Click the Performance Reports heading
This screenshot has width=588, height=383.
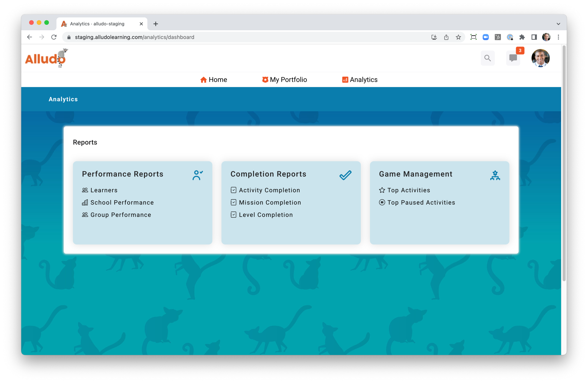click(x=123, y=174)
